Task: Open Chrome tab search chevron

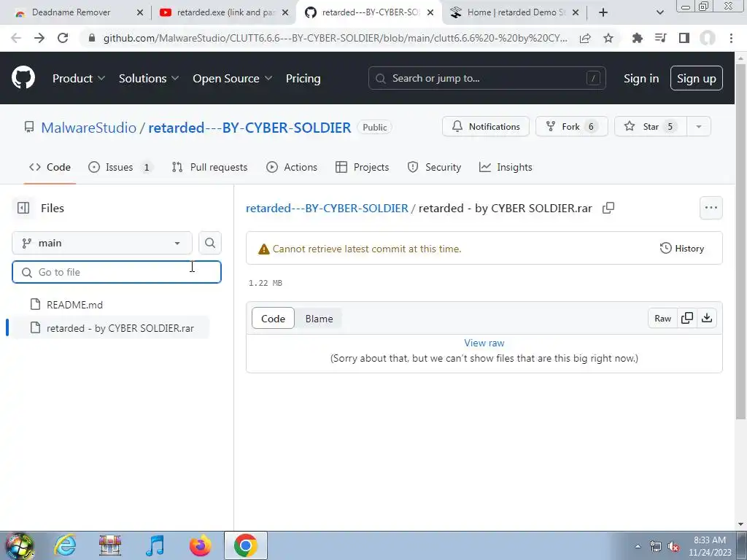Action: pyautogui.click(x=659, y=12)
